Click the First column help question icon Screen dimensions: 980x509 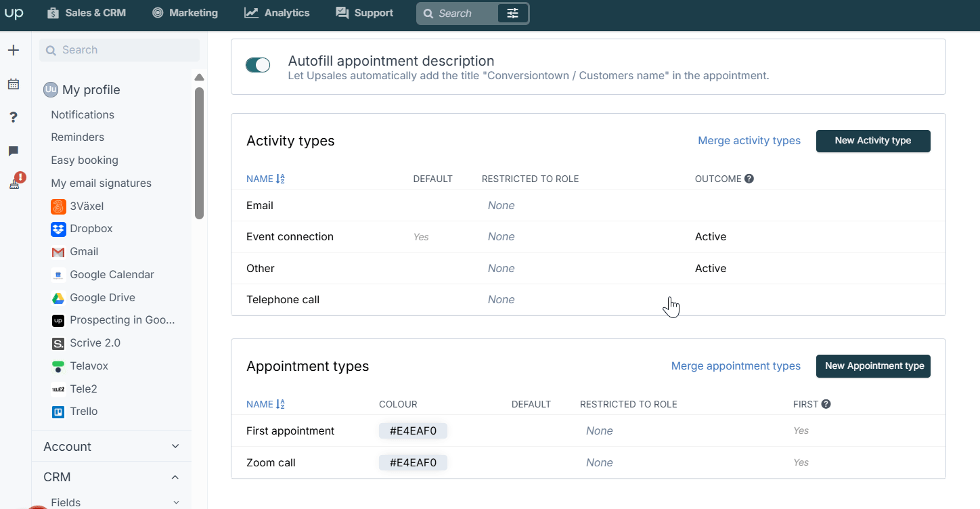click(x=826, y=404)
